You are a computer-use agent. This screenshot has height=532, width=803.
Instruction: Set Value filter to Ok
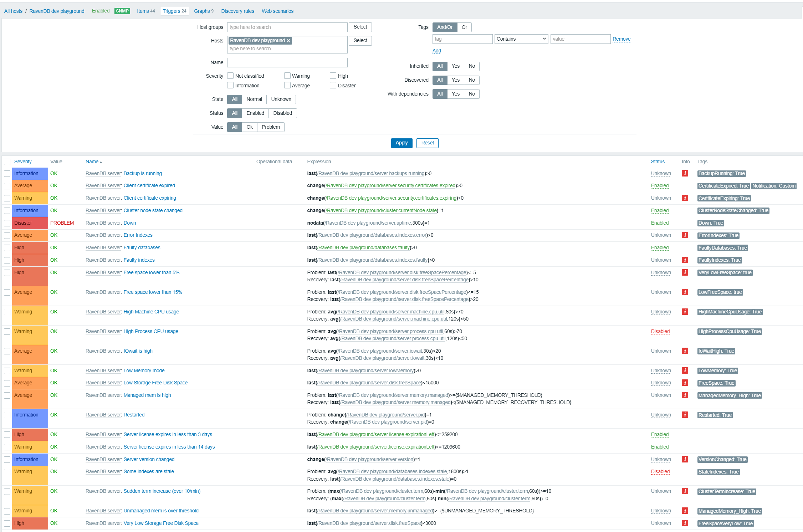(250, 127)
